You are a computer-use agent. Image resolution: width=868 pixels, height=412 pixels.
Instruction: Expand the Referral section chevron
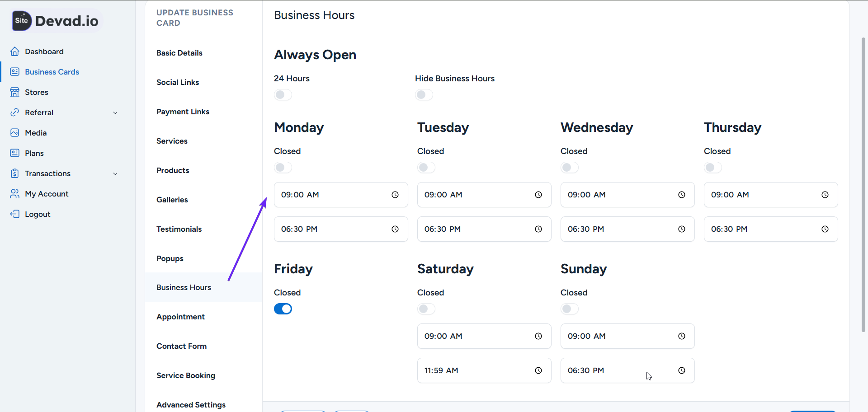click(x=116, y=112)
